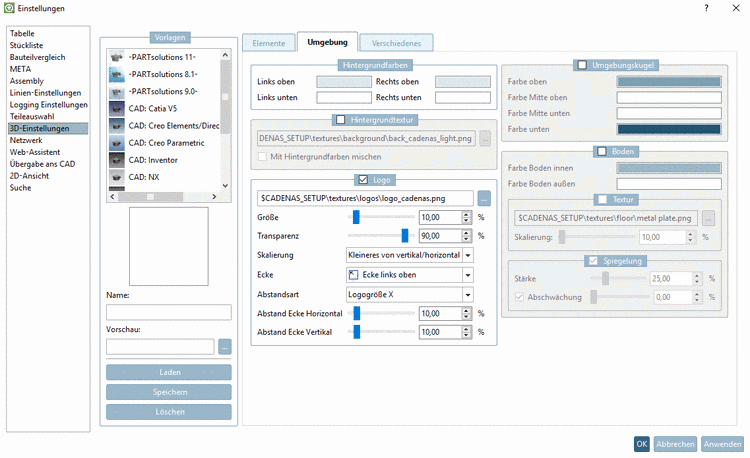The image size is (750, 458).
Task: Decrease Abstand Ecke Vertikal spinner value
Action: coord(466,335)
